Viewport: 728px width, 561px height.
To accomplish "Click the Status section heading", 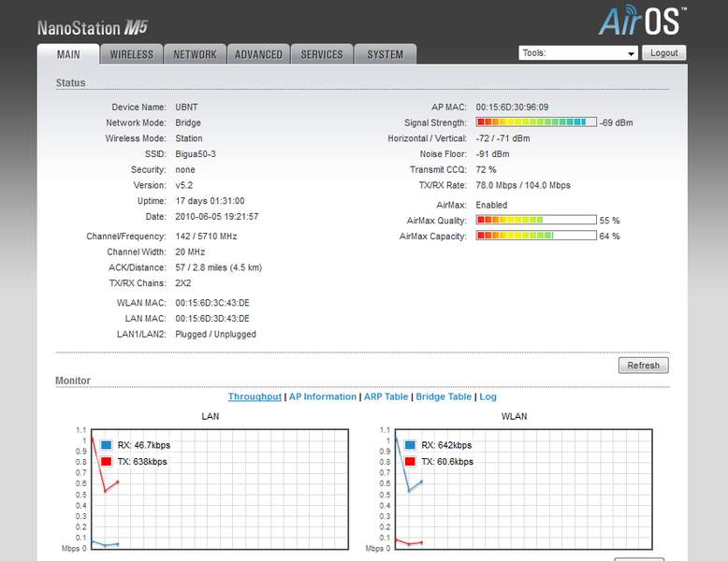I will 70,83.
